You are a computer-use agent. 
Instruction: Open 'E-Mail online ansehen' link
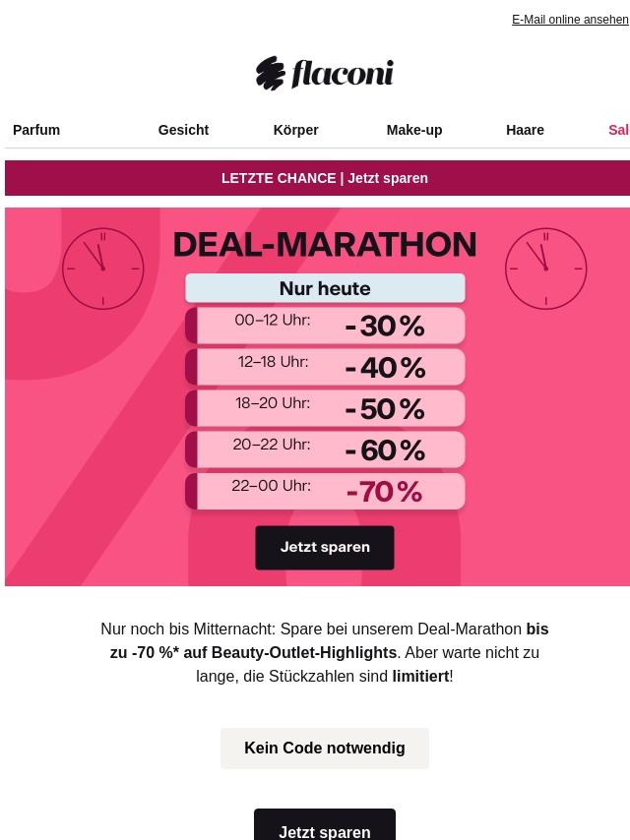[x=570, y=20]
